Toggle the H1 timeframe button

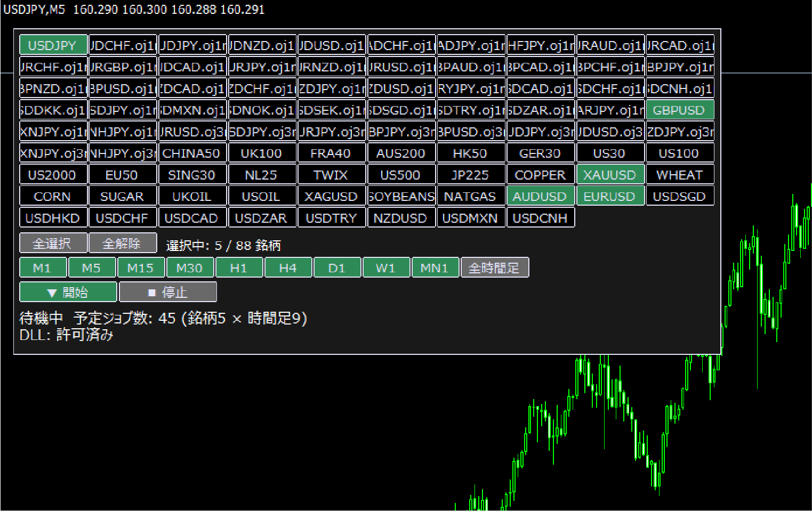pyautogui.click(x=239, y=267)
